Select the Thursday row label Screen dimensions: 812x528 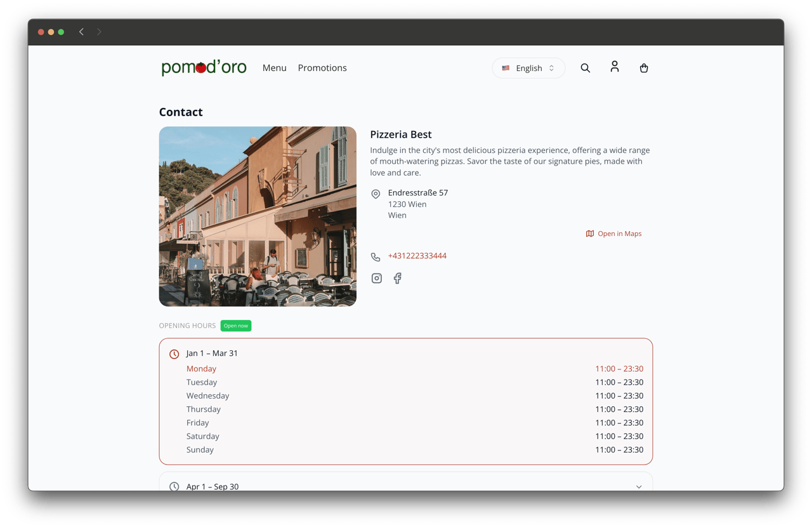tap(204, 409)
